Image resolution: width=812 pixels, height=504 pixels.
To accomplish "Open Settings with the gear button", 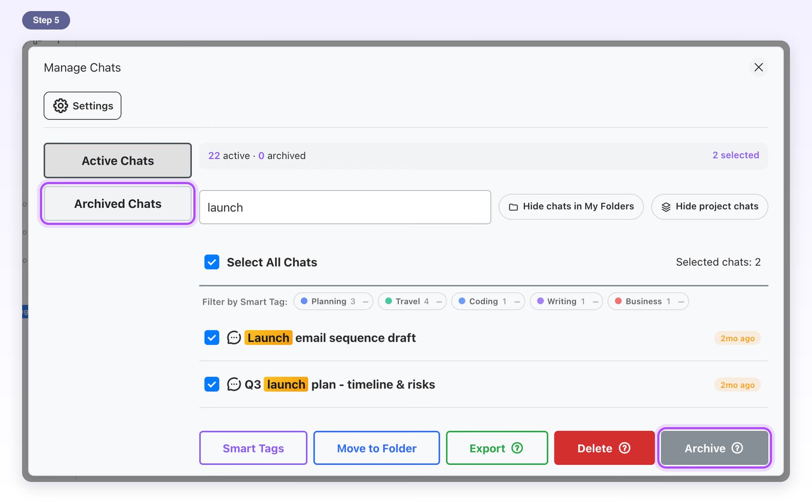I will 83,106.
